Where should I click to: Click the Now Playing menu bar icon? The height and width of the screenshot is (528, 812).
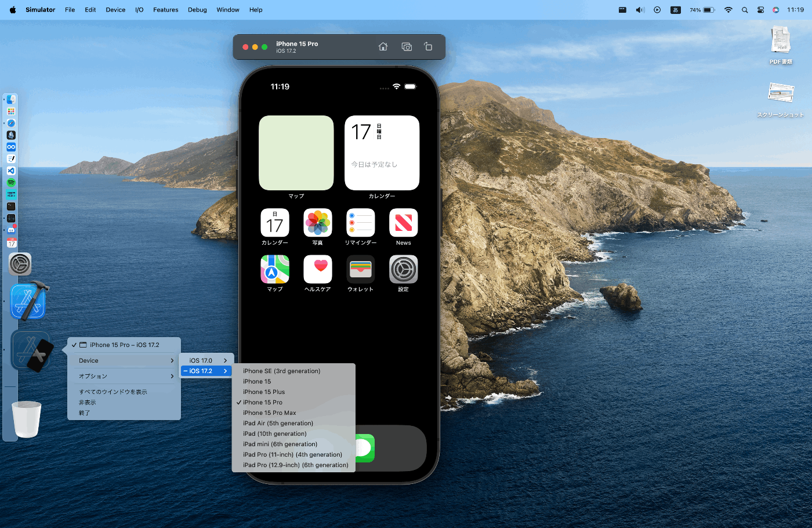point(657,10)
